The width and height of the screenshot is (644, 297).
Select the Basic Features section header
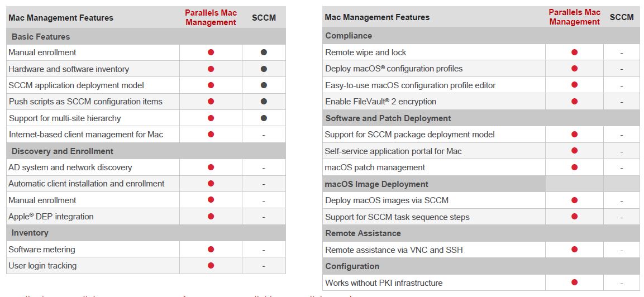[x=41, y=37]
